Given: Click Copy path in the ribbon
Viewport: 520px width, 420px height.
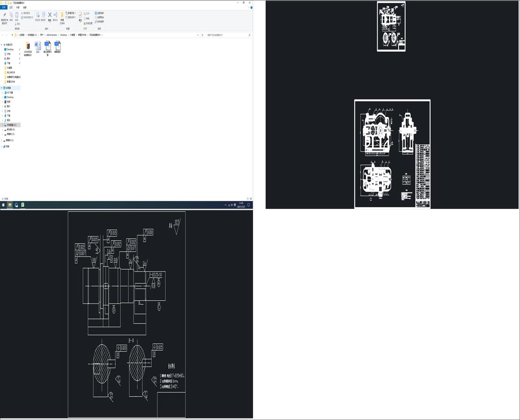Looking at the screenshot, I should point(26,13).
